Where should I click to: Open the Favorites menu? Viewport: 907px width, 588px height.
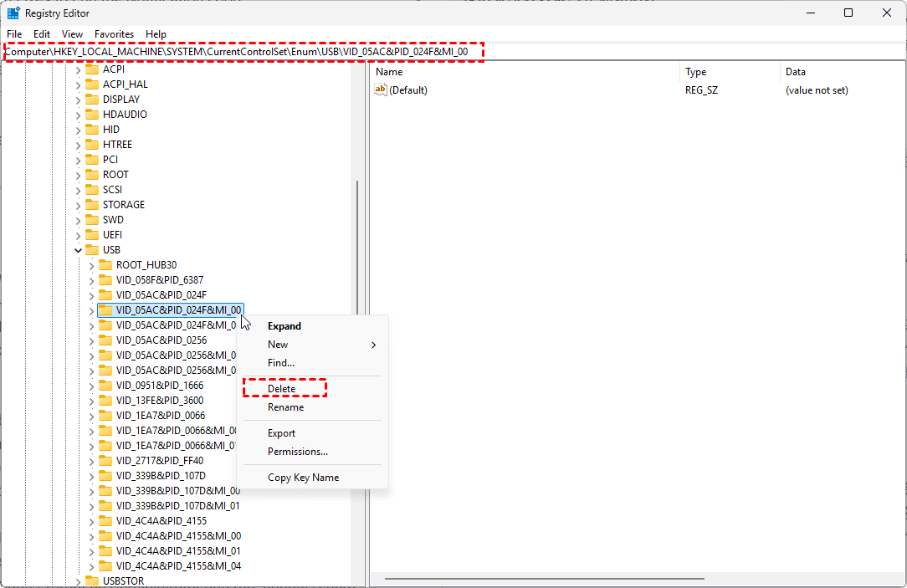(x=114, y=34)
